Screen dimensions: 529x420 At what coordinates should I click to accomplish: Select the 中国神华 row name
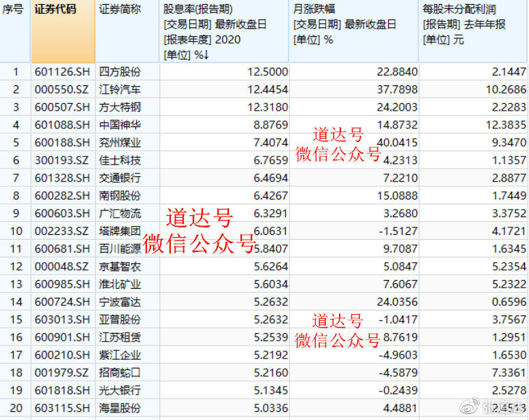tap(120, 125)
